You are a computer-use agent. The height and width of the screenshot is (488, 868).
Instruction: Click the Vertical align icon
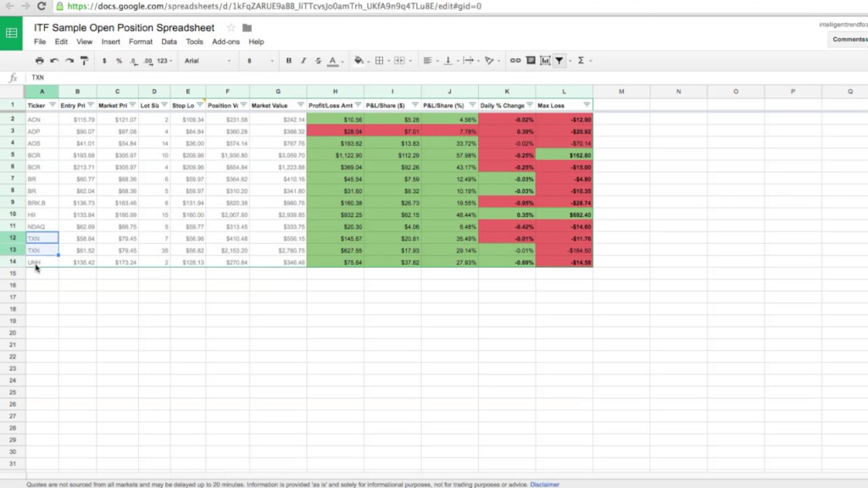448,60
